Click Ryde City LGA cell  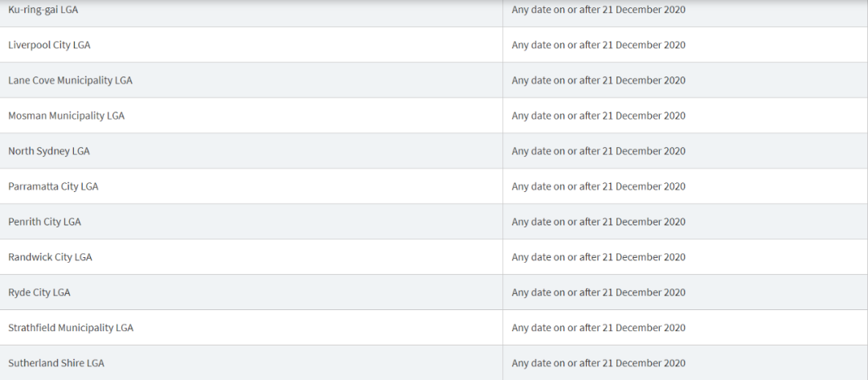pyautogui.click(x=252, y=292)
